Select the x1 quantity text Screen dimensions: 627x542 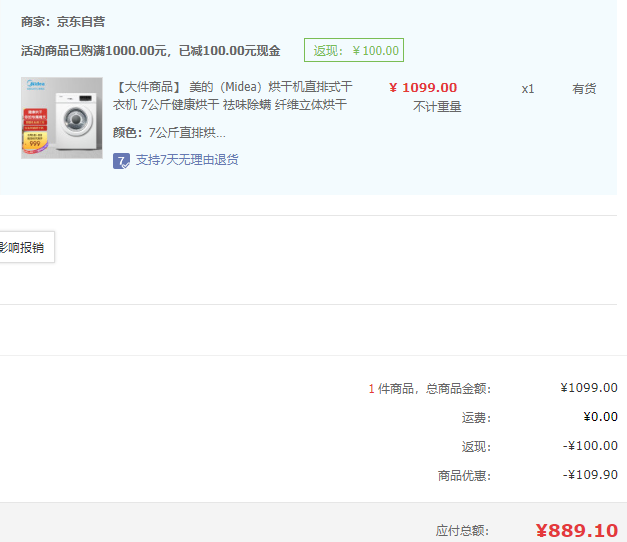coord(528,89)
